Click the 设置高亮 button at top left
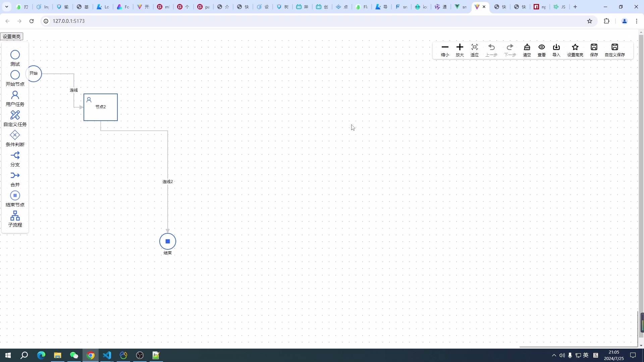644x362 pixels. point(12,37)
